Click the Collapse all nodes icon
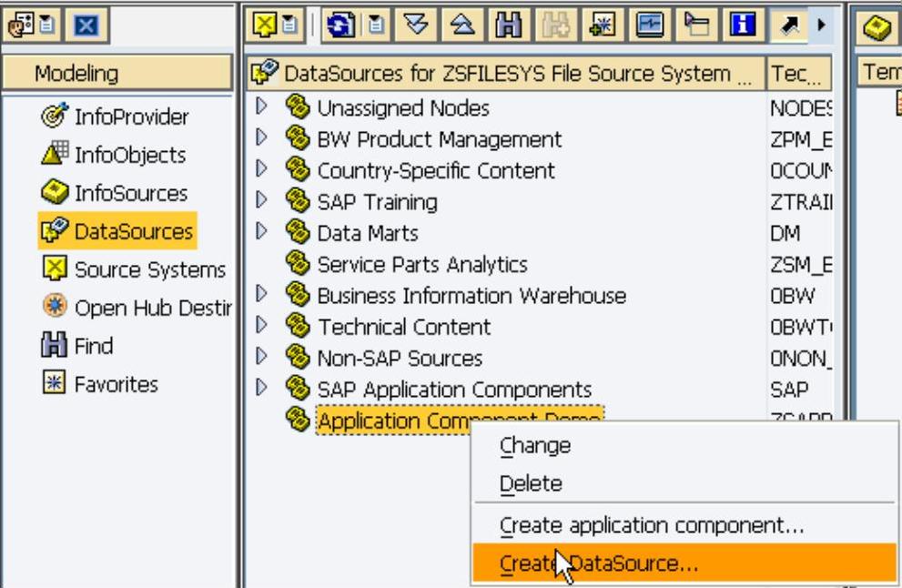902x588 pixels. pos(464,25)
